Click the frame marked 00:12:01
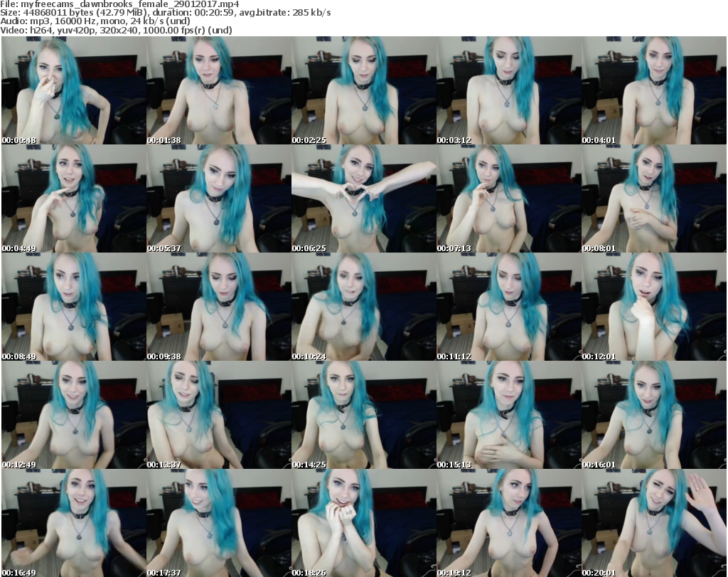This screenshot has height=577, width=728. [654, 307]
